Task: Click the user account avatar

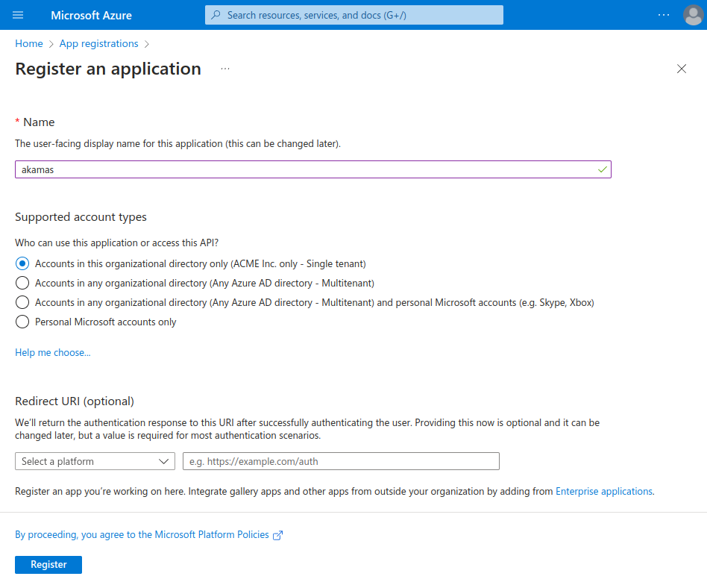Action: (x=693, y=15)
